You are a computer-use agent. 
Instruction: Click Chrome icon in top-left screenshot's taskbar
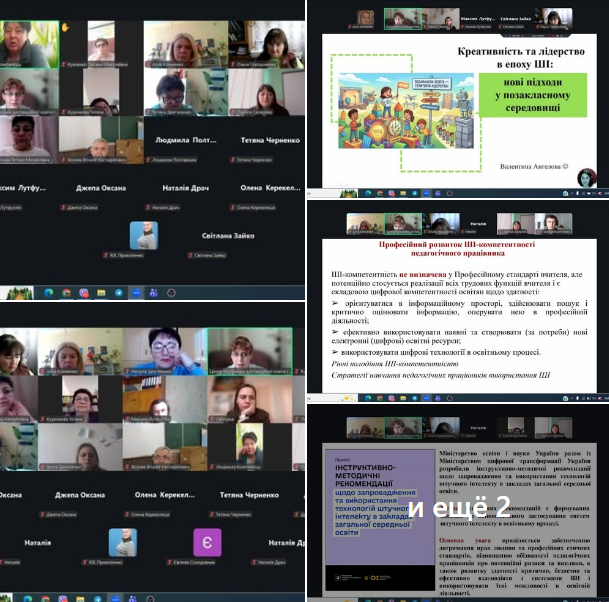click(66, 292)
